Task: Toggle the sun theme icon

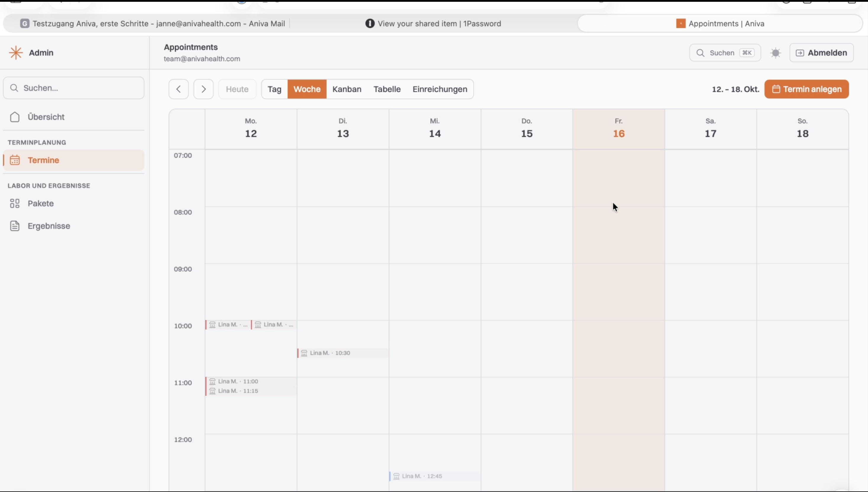Action: 775,53
